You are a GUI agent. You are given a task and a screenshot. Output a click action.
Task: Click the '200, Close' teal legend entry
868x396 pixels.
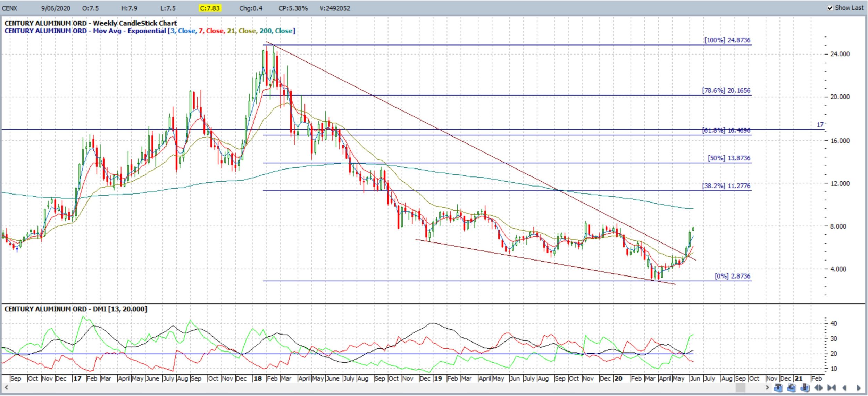point(276,31)
